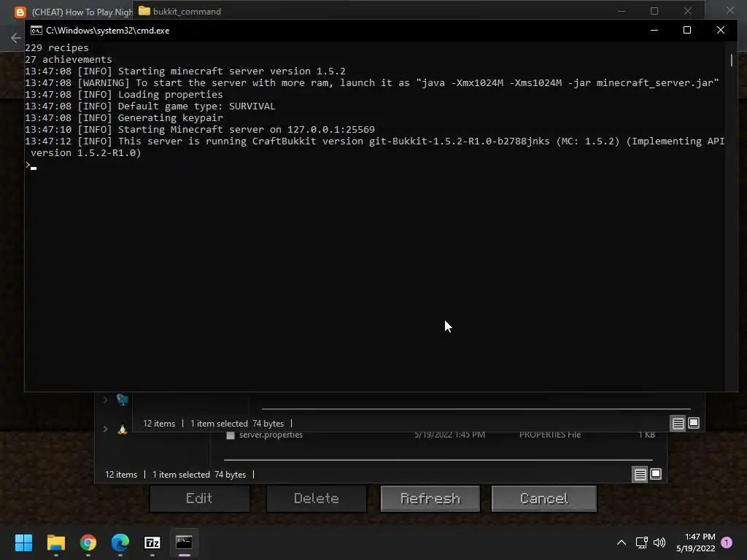The width and height of the screenshot is (747, 560).
Task: Switch lower Explorer window to large icons view
Action: pyautogui.click(x=656, y=474)
